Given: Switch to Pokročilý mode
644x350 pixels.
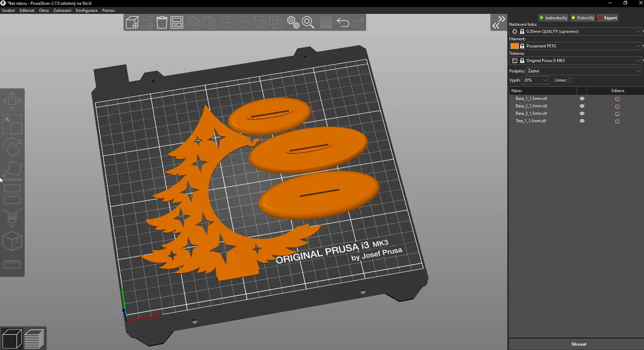Looking at the screenshot, I should pyautogui.click(x=583, y=18).
